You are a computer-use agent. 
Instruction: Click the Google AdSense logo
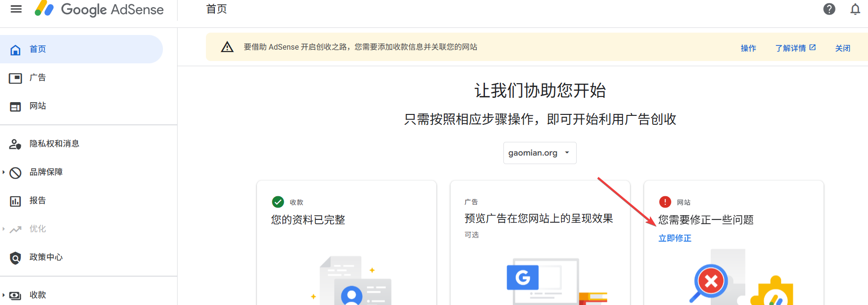[99, 9]
